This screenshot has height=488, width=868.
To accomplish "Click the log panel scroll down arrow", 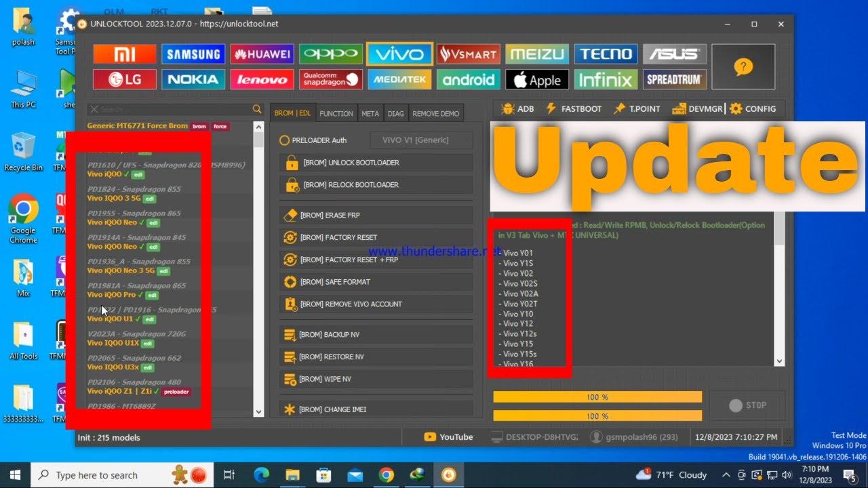I will point(779,361).
